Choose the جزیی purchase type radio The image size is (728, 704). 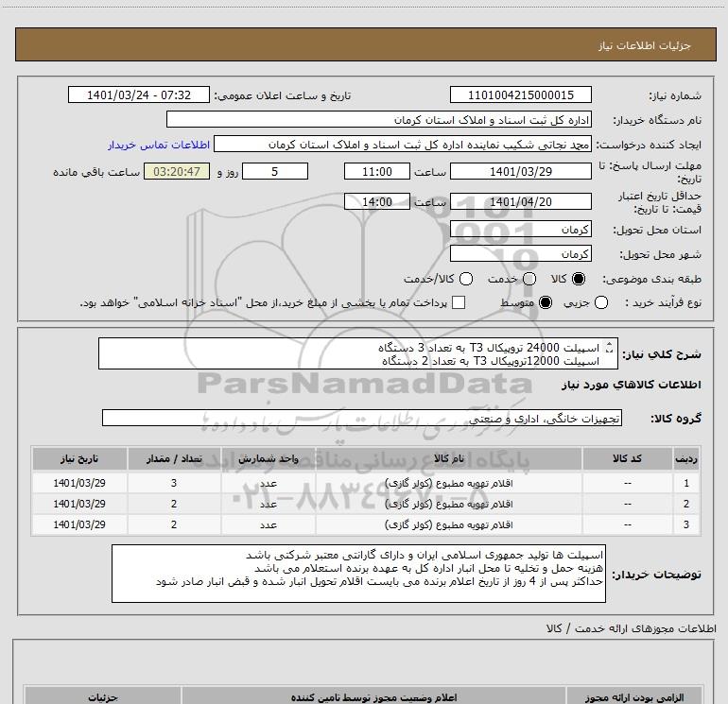[600, 302]
